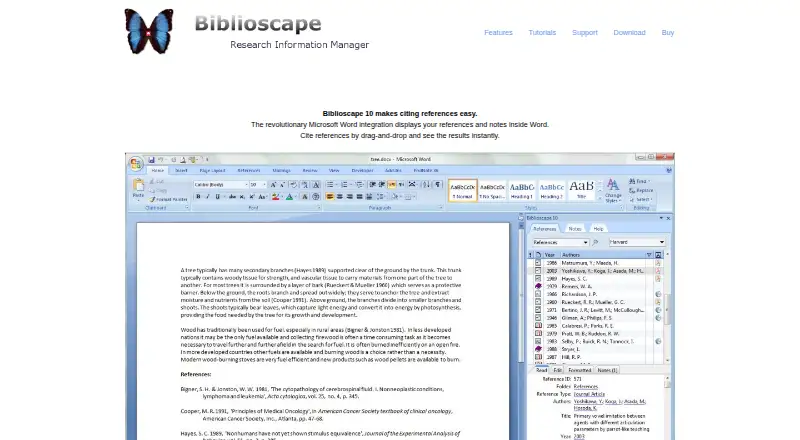The width and height of the screenshot is (800, 440).
Task: Switch to Notes tab in Biblioscape pane
Action: coord(574,229)
